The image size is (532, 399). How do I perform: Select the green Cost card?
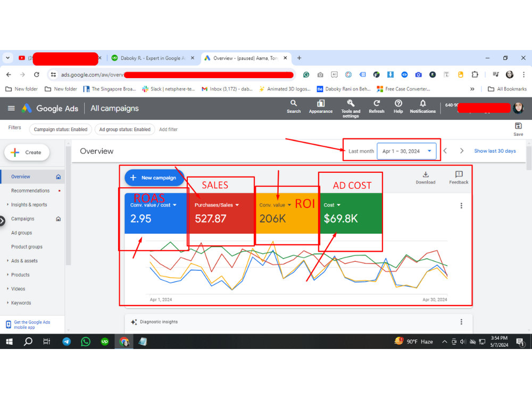(351, 213)
